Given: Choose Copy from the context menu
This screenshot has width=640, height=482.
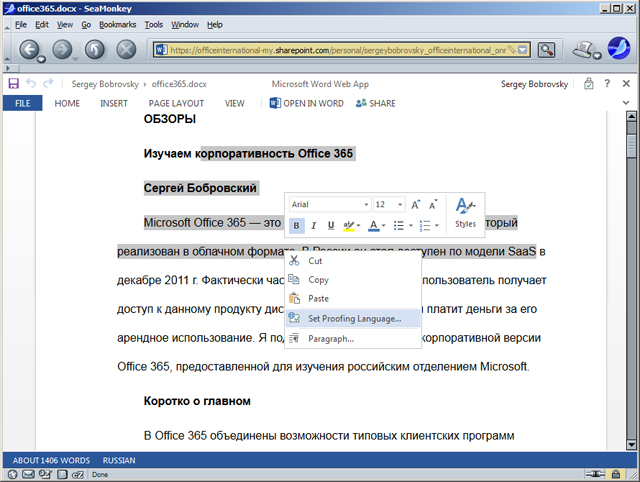Looking at the screenshot, I should 353,280.
